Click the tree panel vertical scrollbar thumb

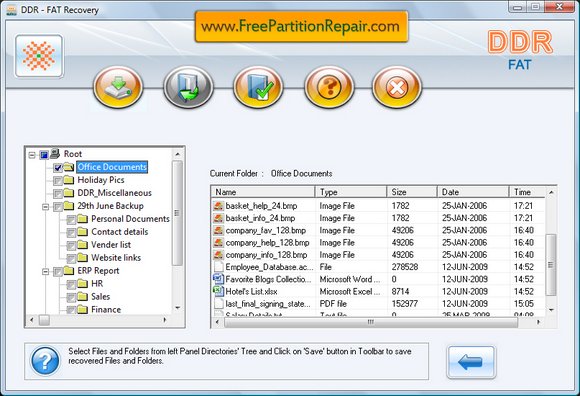coord(178,213)
